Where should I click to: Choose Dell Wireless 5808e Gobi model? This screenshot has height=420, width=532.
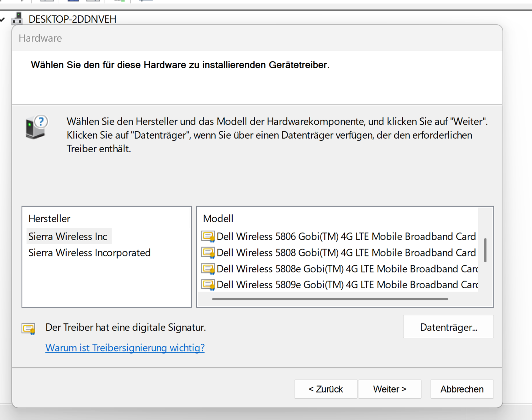tap(339, 269)
